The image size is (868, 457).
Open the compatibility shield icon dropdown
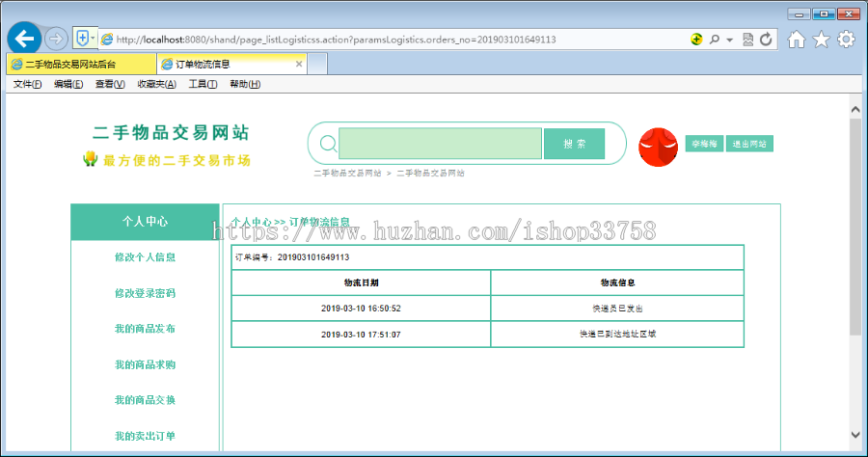85,39
